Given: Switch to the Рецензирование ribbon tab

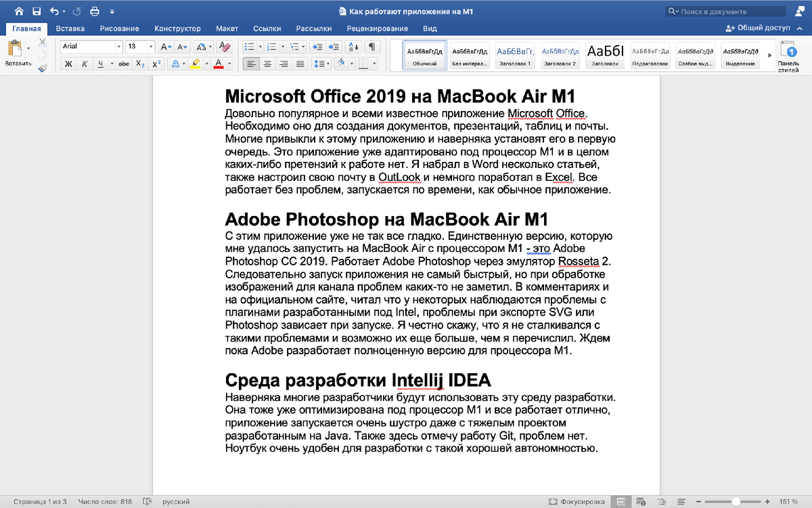Looking at the screenshot, I should point(377,28).
